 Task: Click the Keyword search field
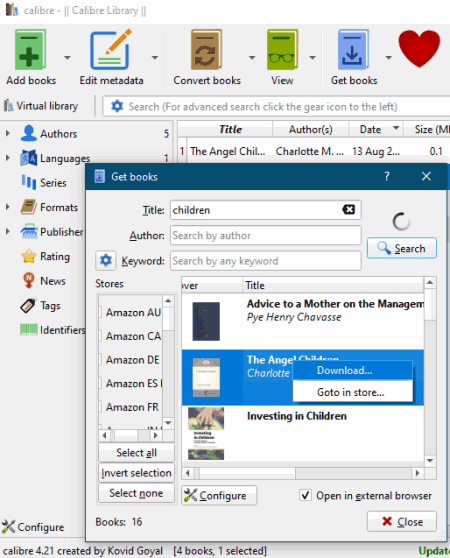pyautogui.click(x=265, y=260)
